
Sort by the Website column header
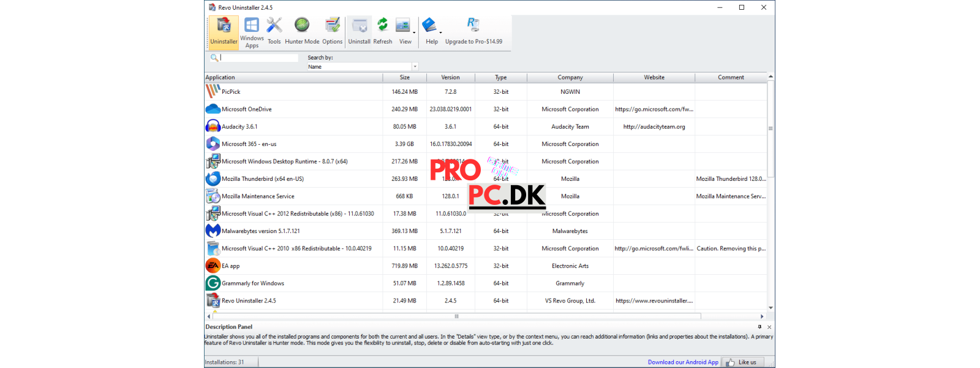[654, 77]
